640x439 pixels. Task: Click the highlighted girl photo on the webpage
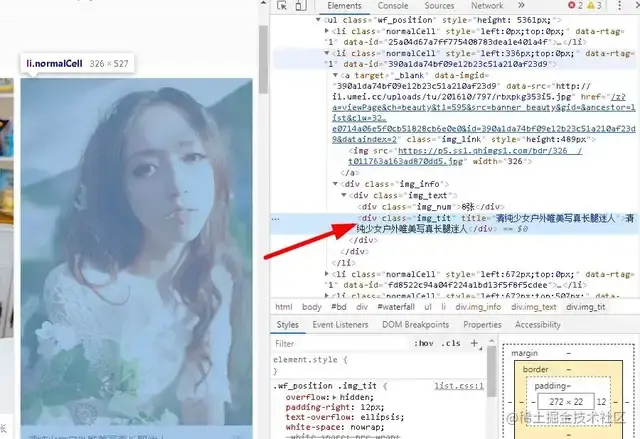[136, 252]
